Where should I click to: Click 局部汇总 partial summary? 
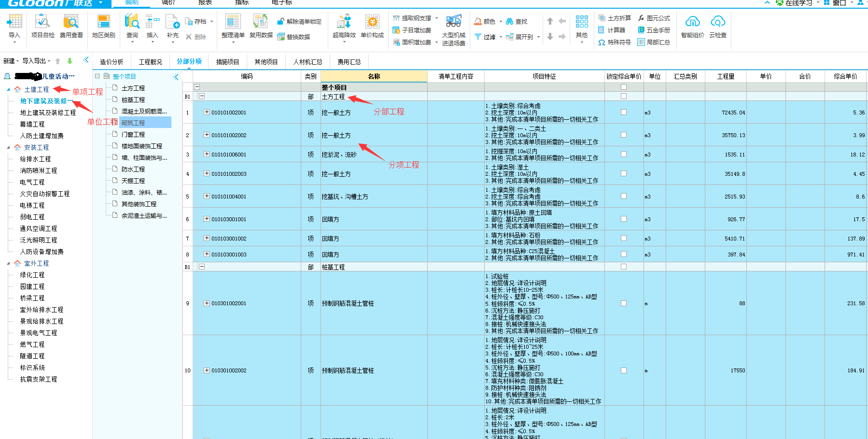654,42
